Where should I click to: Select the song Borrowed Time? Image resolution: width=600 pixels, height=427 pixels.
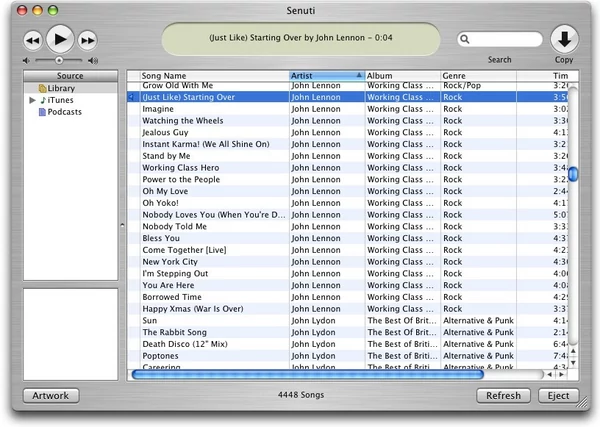click(347, 297)
